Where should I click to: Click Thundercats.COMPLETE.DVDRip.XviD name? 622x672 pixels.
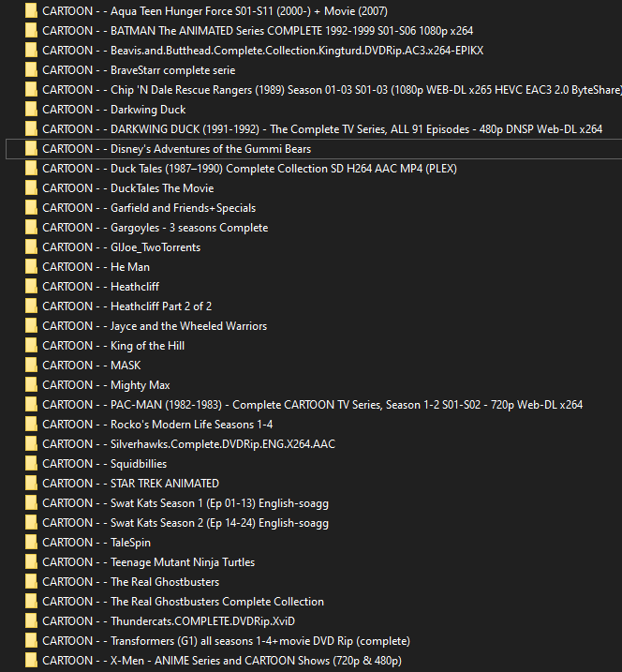169,621
